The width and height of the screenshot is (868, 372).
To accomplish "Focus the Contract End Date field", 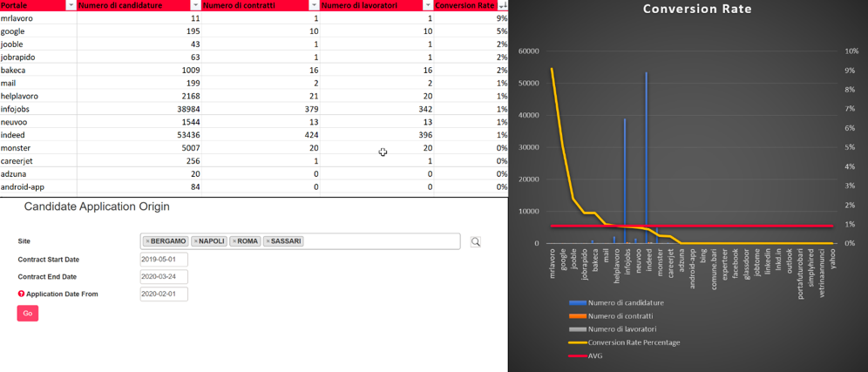I will (164, 277).
